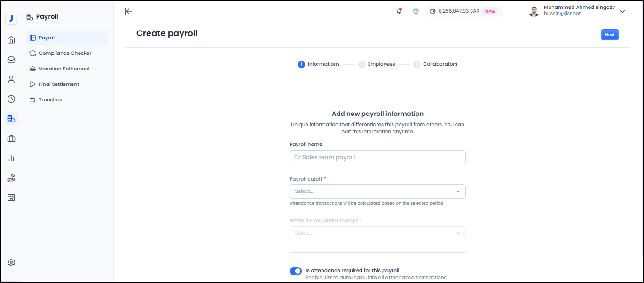Viewport: 644px width, 283px height.
Task: Click the benefits hand icon in the sidebar
Action: (x=11, y=178)
